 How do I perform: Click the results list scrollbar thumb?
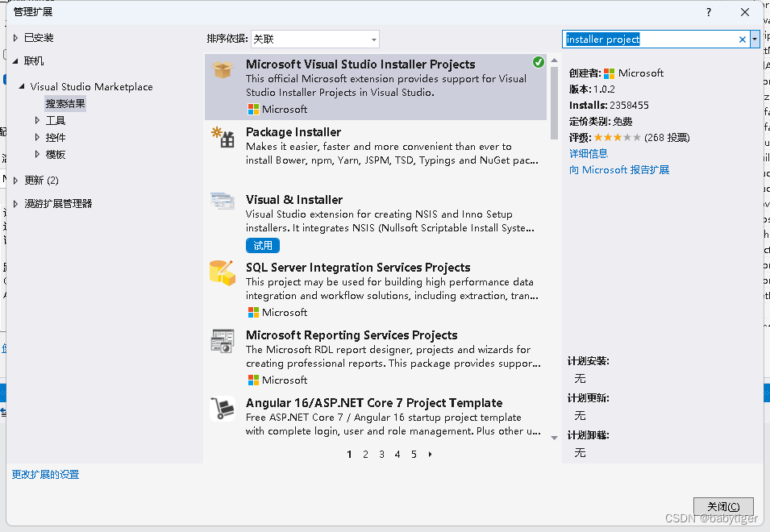tap(554, 103)
